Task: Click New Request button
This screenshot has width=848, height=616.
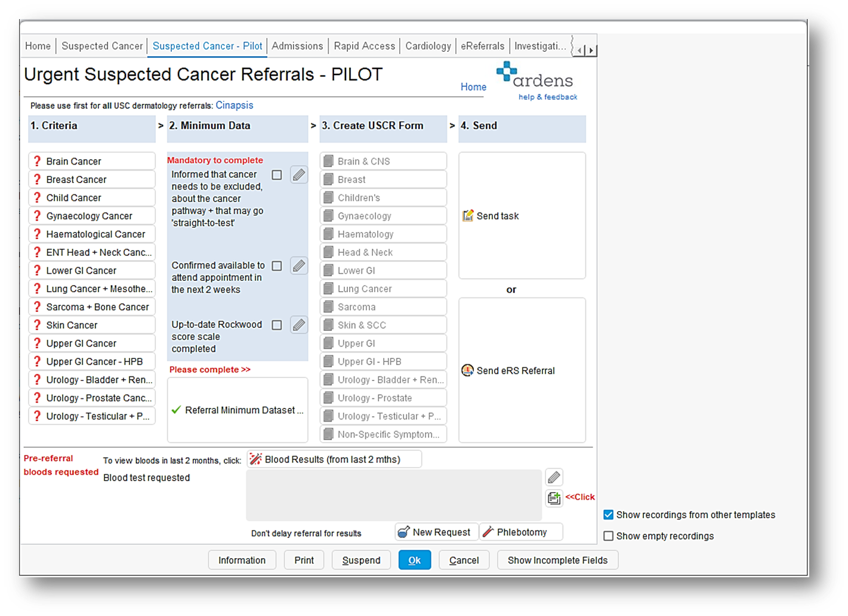Action: [x=436, y=532]
